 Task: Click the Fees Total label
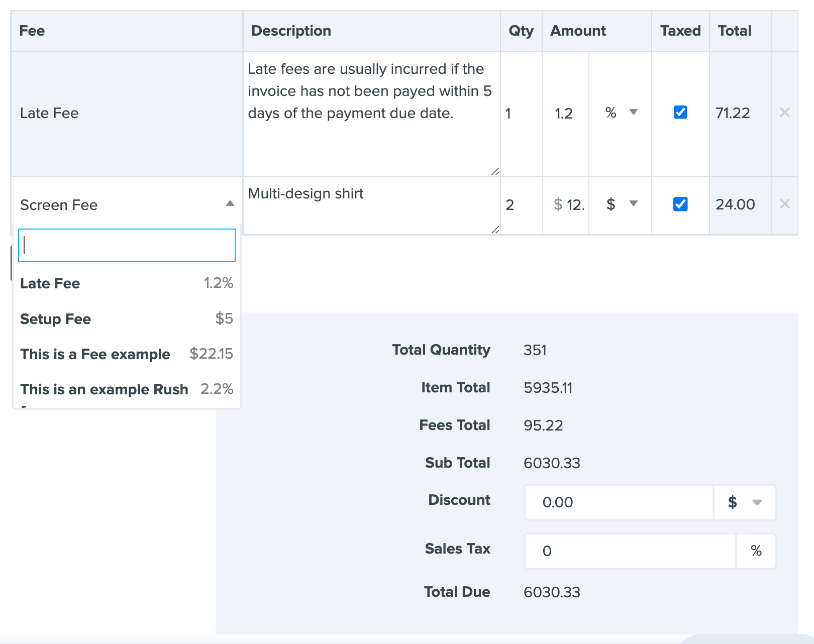coord(455,425)
